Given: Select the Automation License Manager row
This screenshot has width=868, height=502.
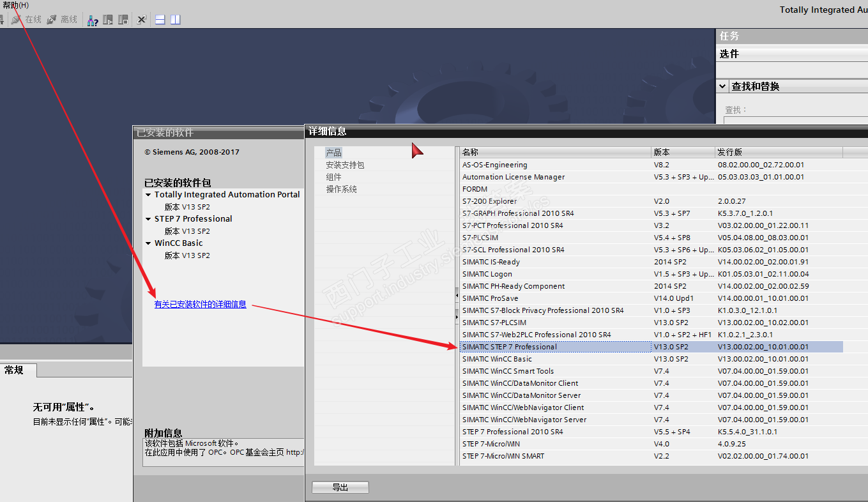Looking at the screenshot, I should click(x=651, y=177).
